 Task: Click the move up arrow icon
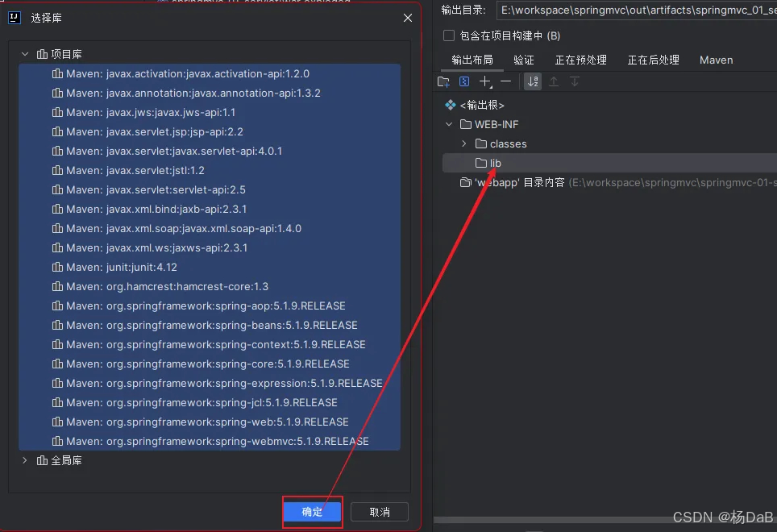point(554,81)
